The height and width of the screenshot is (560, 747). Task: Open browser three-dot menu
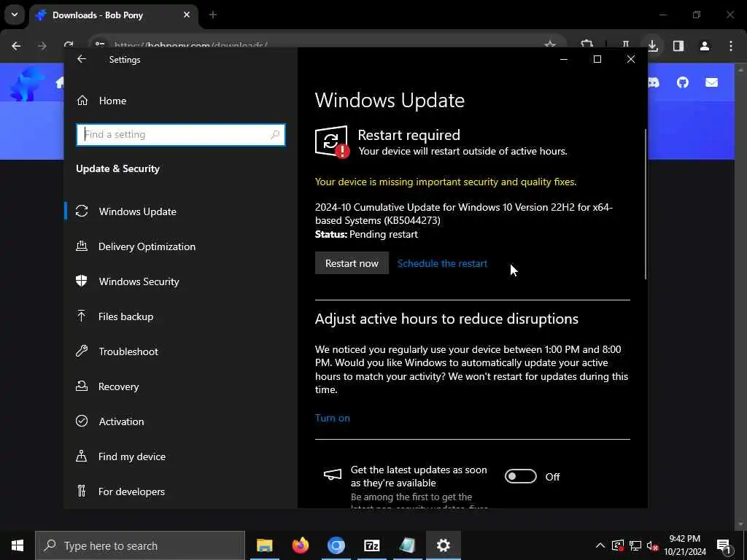(731, 46)
